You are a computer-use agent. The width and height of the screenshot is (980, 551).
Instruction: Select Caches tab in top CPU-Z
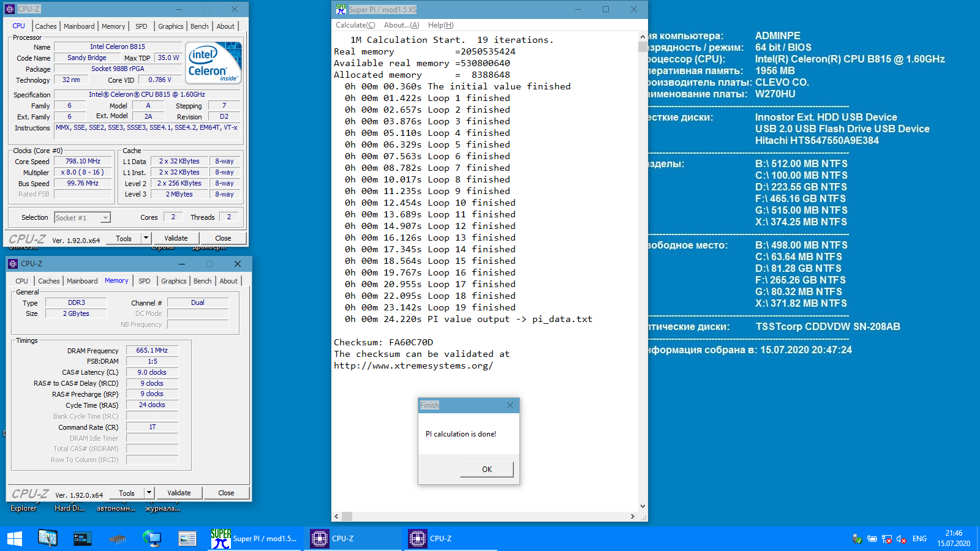click(46, 26)
